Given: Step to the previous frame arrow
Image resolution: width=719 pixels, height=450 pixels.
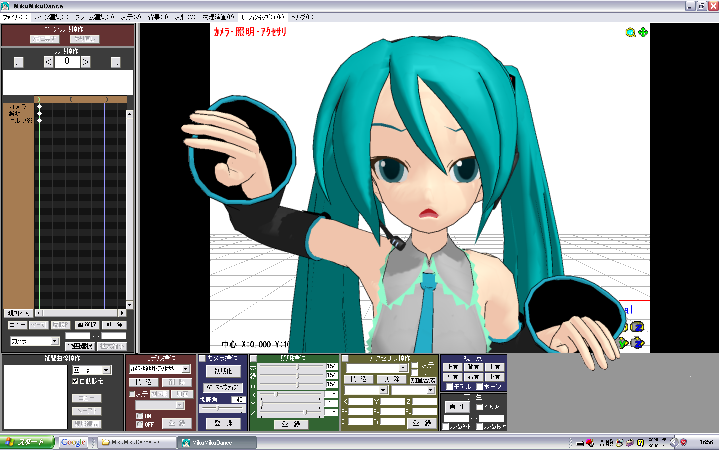Looking at the screenshot, I should point(49,62).
